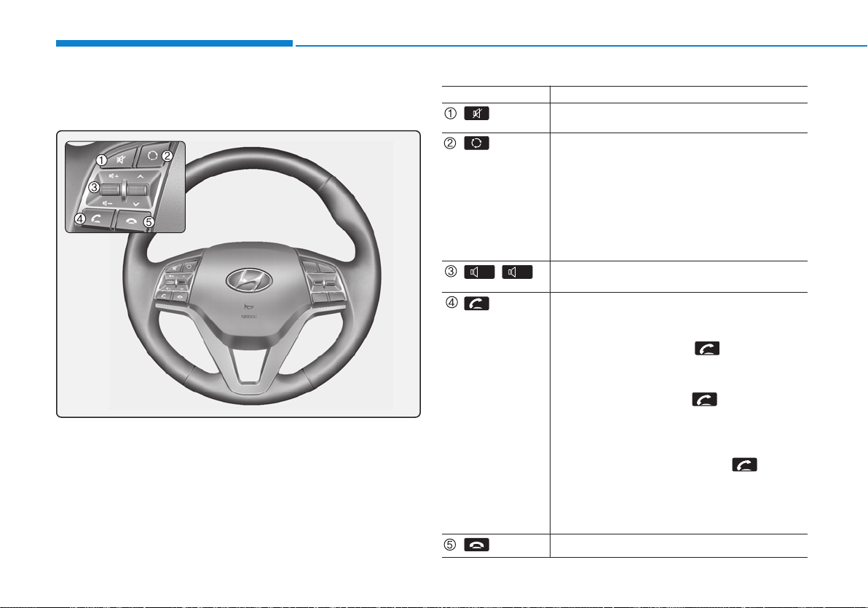Click the mute icon in table row 1
The image size is (868, 608).
(476, 114)
